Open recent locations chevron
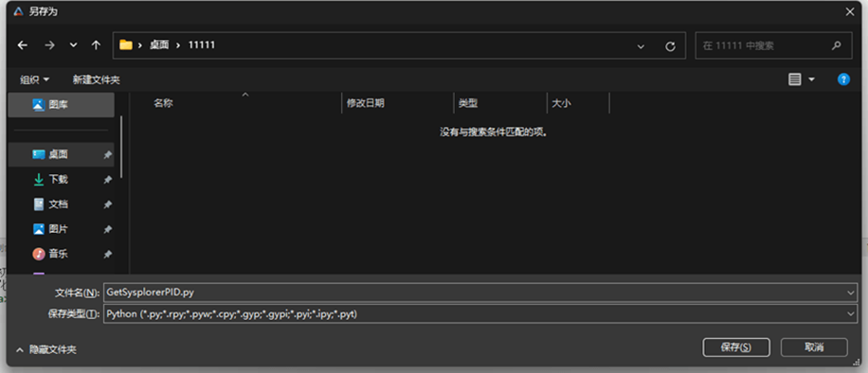 pyautogui.click(x=73, y=46)
